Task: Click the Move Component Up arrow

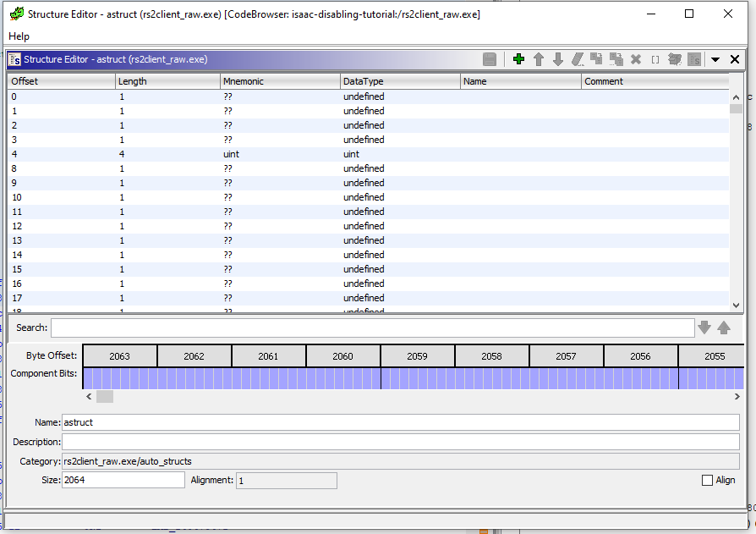Action: (539, 59)
